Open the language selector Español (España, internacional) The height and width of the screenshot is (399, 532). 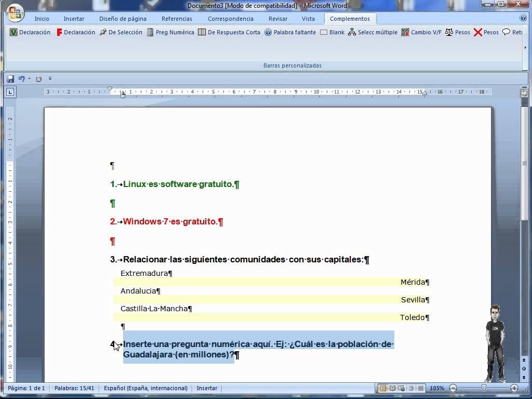click(x=145, y=388)
